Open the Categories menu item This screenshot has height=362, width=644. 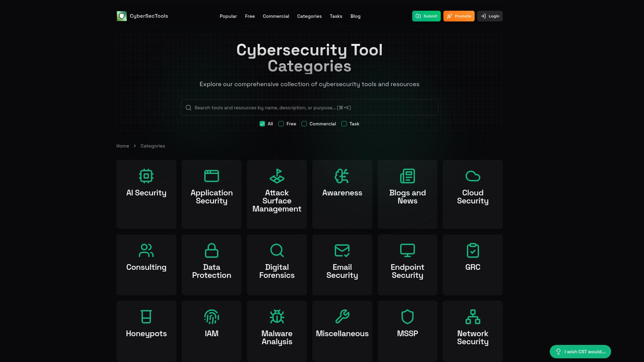click(x=309, y=16)
